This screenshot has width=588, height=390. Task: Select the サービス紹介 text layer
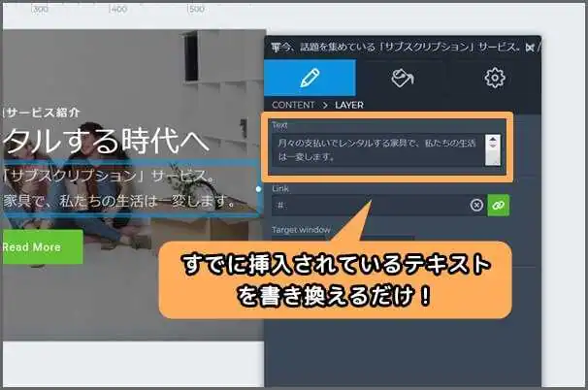42,113
